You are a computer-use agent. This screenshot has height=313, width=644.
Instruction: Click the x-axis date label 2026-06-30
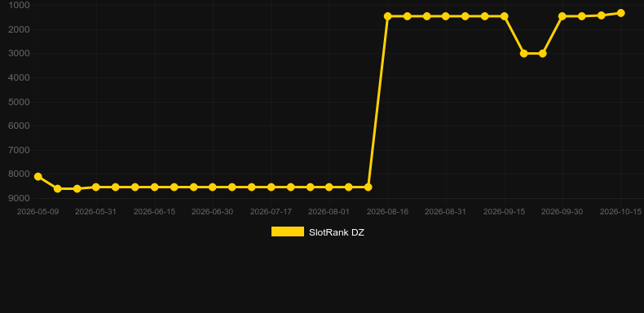[x=212, y=212]
